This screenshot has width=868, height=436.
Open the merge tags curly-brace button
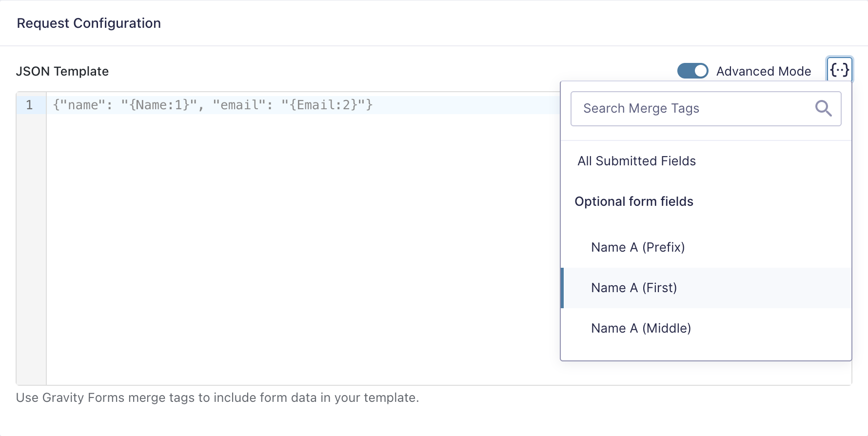coord(839,70)
